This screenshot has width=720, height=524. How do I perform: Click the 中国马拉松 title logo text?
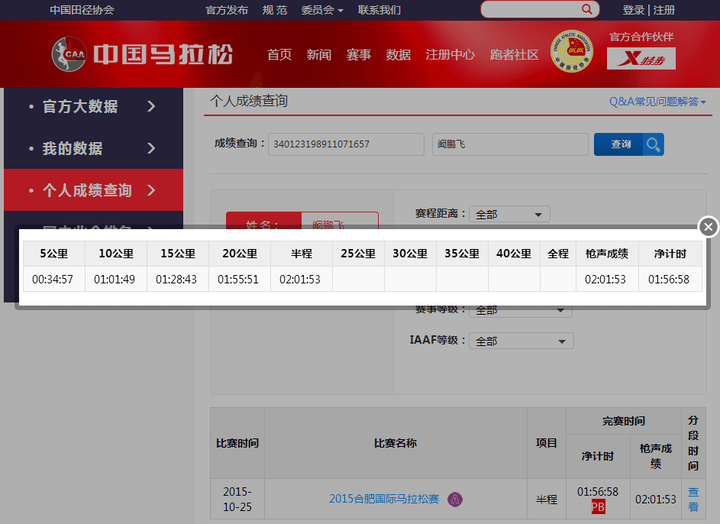click(163, 54)
